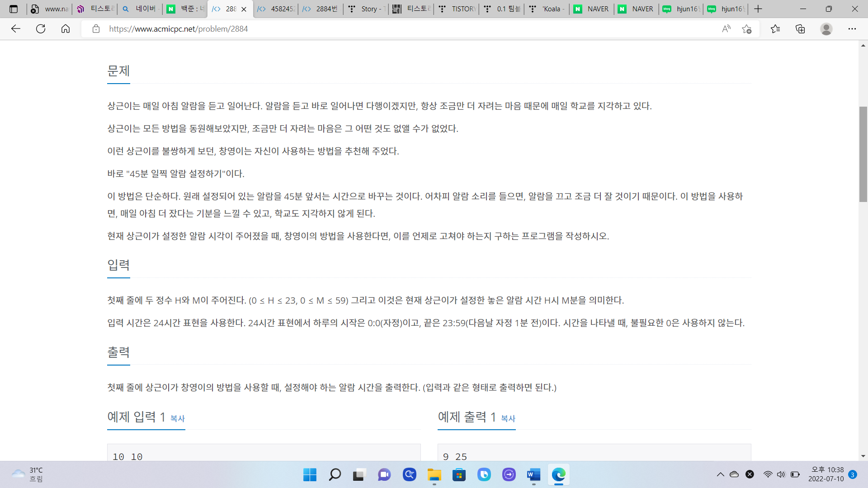Open the Settings and more menu

852,29
